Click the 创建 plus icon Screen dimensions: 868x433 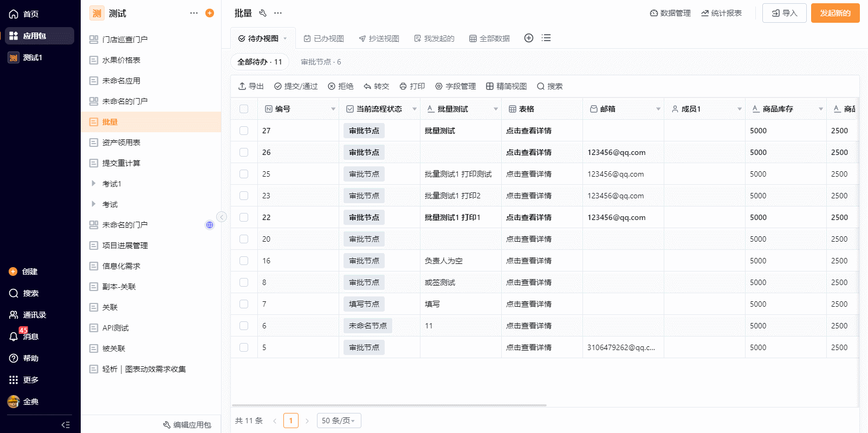pyautogui.click(x=13, y=272)
